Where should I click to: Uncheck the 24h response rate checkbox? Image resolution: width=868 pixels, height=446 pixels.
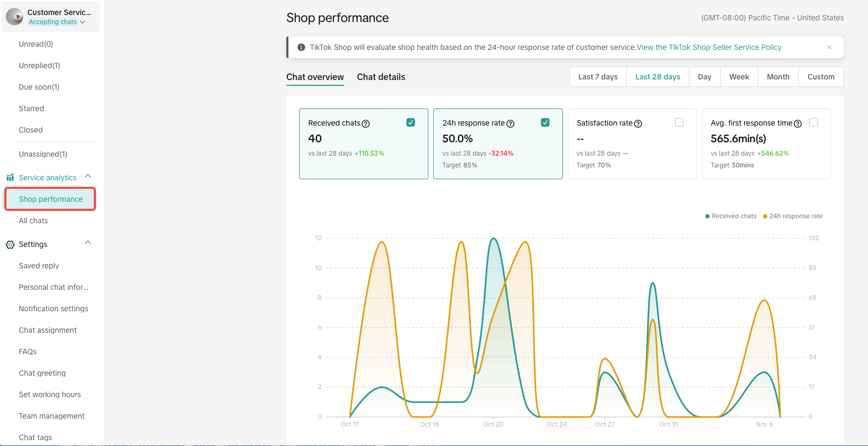pos(545,122)
